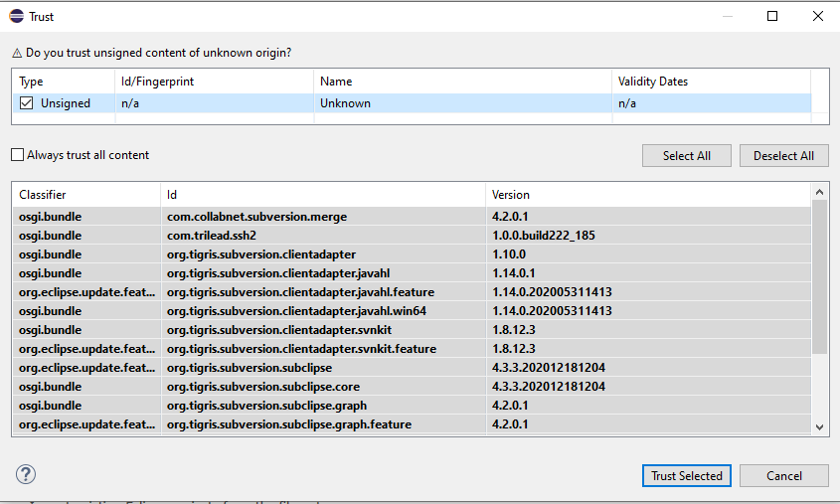840x504 pixels.
Task: Click the Unsigned type label
Action: point(66,103)
